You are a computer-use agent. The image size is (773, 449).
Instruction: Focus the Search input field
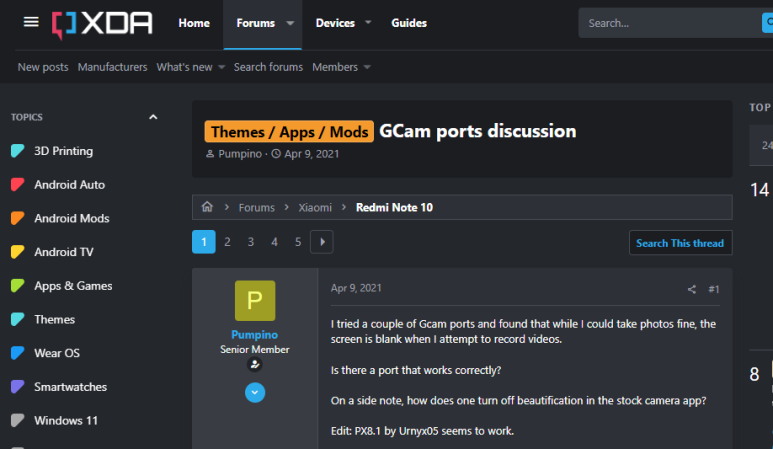(x=670, y=23)
